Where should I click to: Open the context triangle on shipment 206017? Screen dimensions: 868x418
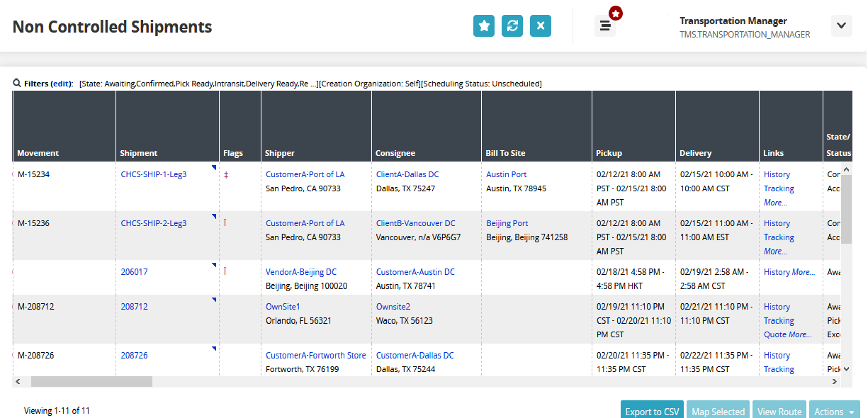[x=213, y=265]
